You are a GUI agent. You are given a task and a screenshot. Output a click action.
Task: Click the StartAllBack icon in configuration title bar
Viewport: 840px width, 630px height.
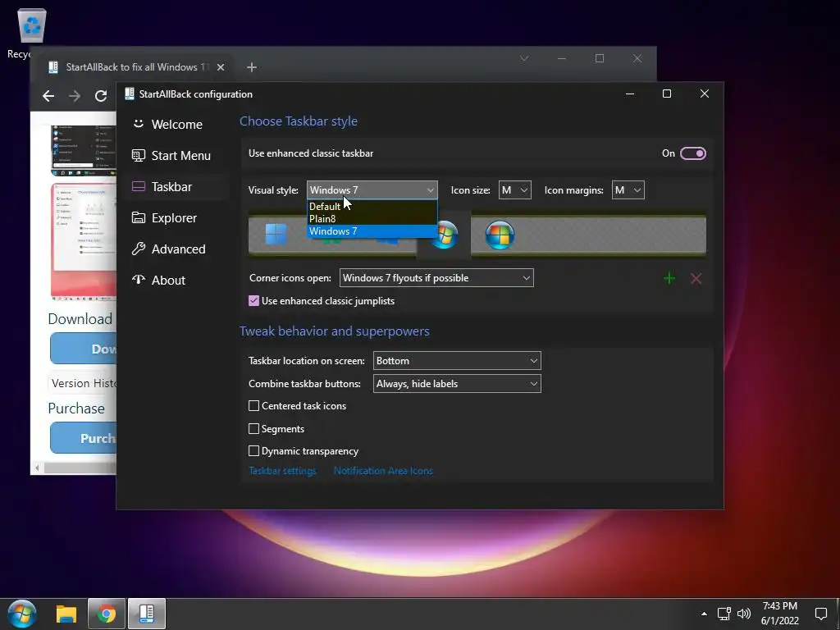pos(129,94)
